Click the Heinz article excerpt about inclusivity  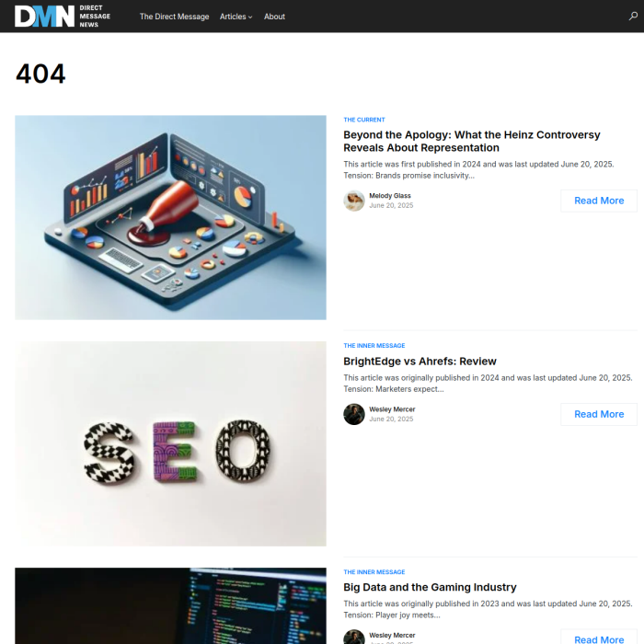[x=478, y=170]
